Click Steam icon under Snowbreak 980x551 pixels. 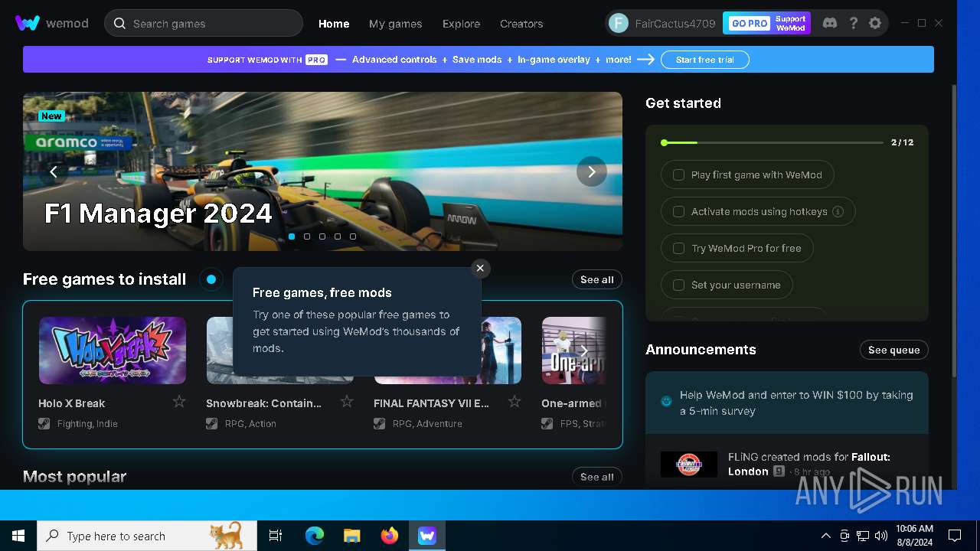click(212, 423)
